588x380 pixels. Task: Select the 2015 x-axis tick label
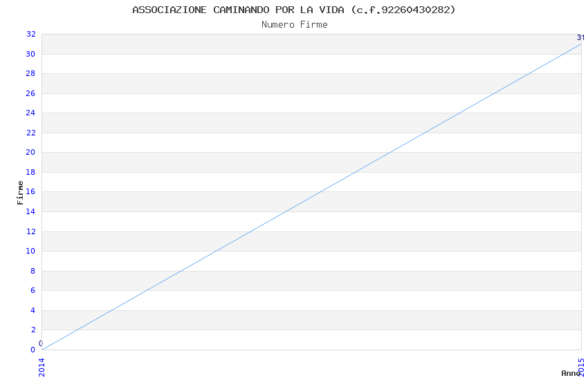coord(582,368)
